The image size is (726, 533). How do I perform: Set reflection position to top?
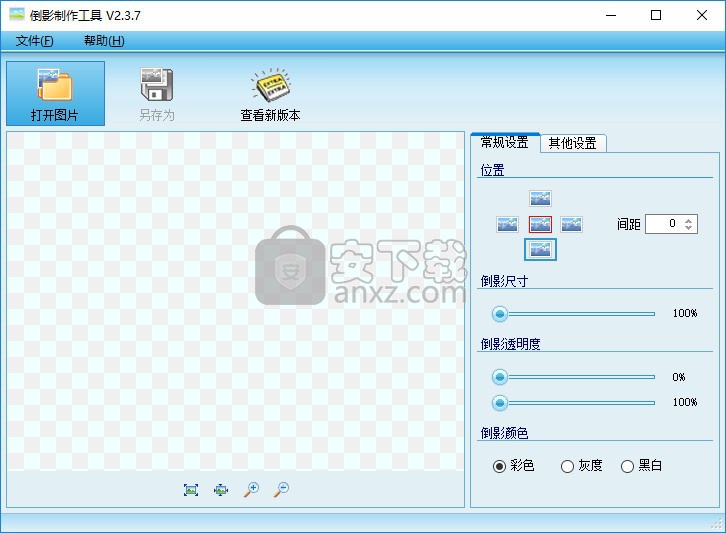point(540,198)
